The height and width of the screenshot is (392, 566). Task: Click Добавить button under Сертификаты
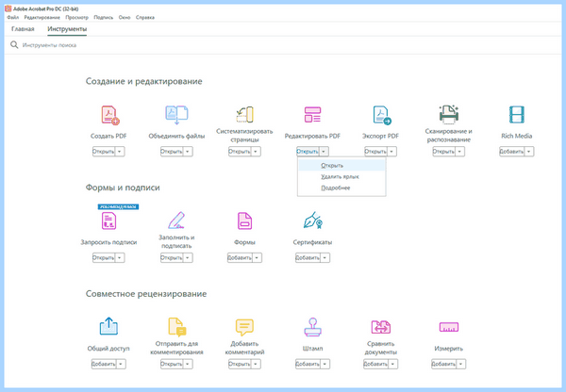[x=308, y=258]
